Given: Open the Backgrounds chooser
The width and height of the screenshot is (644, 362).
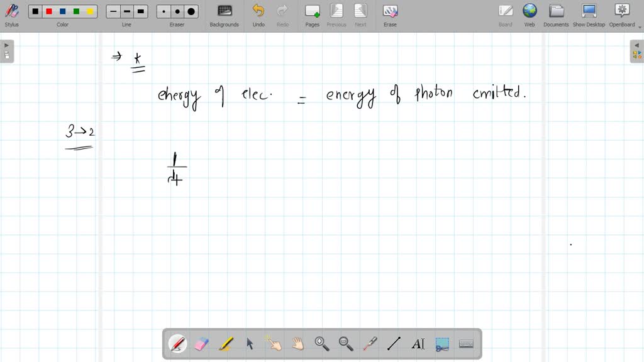Looking at the screenshot, I should (224, 14).
